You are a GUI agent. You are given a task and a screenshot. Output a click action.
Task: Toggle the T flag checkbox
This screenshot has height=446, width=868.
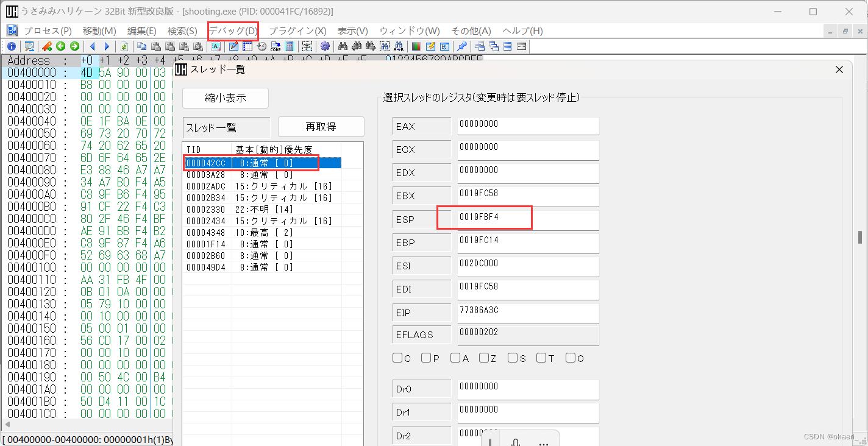(x=541, y=358)
